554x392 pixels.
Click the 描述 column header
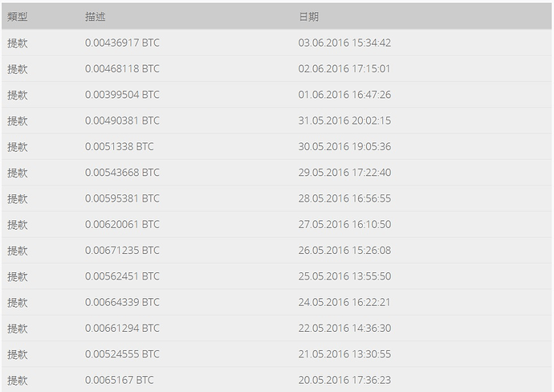coord(95,17)
